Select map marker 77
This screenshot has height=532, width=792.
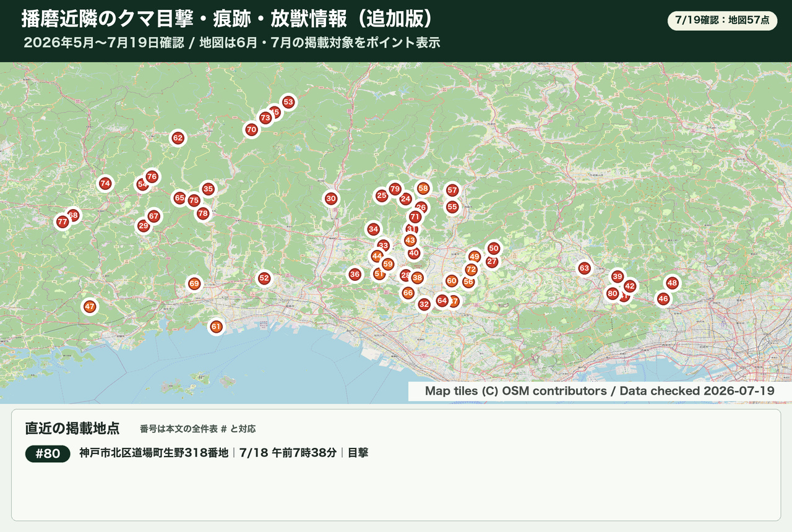click(x=62, y=222)
